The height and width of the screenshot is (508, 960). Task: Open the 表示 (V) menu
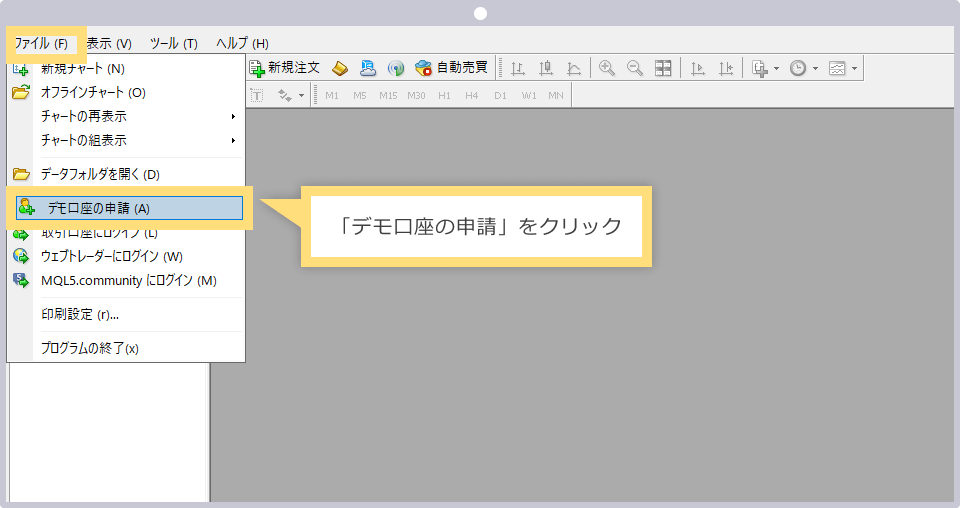[109, 43]
